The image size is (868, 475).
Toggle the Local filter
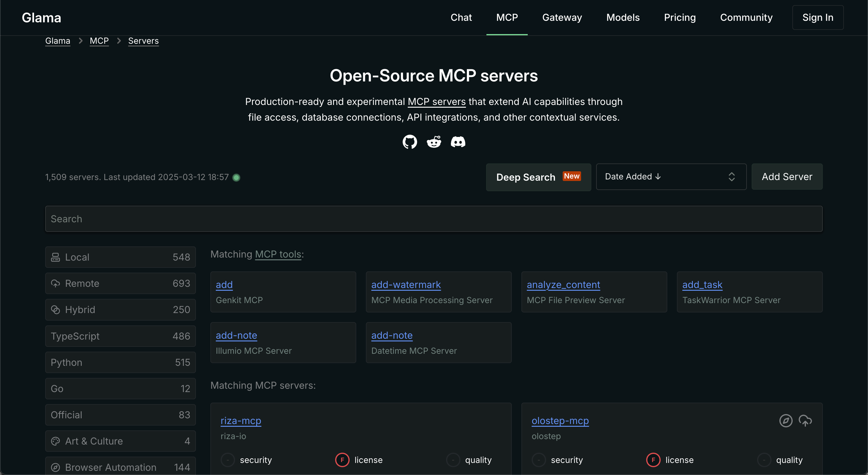[x=120, y=257]
